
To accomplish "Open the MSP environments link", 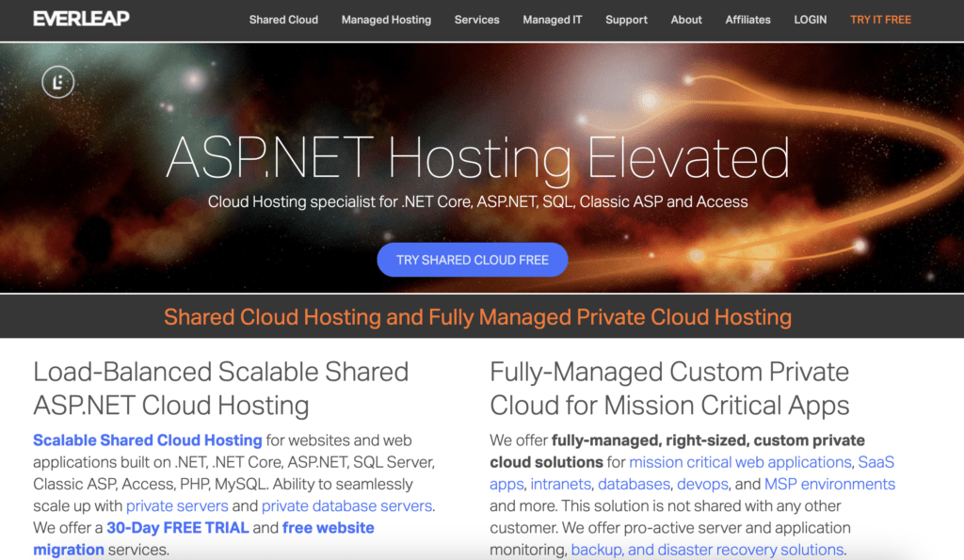I will tap(829, 484).
